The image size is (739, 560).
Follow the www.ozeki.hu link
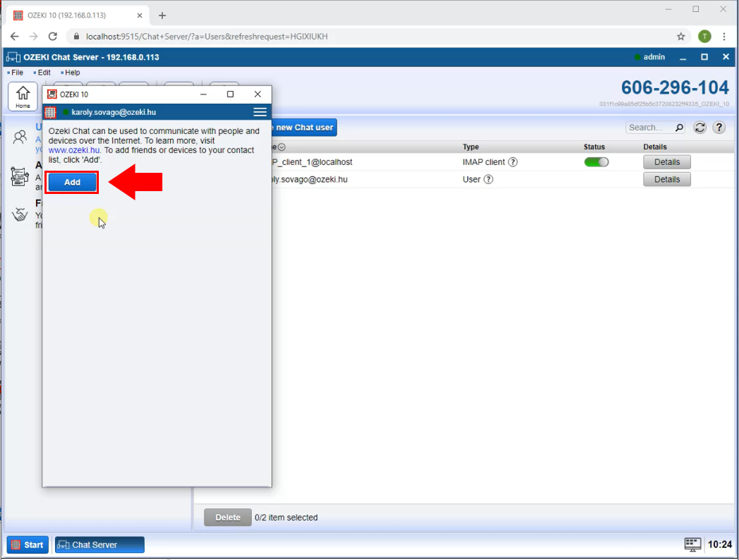click(74, 150)
